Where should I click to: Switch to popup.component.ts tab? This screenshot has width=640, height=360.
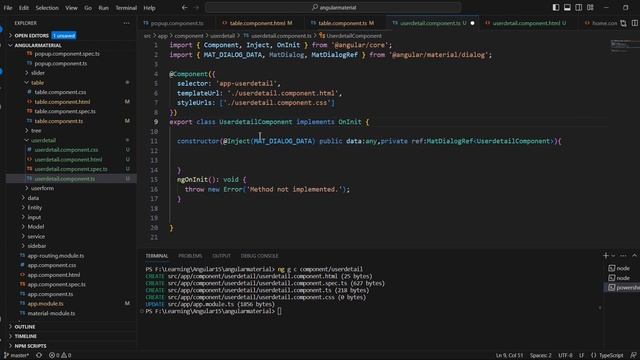177,23
